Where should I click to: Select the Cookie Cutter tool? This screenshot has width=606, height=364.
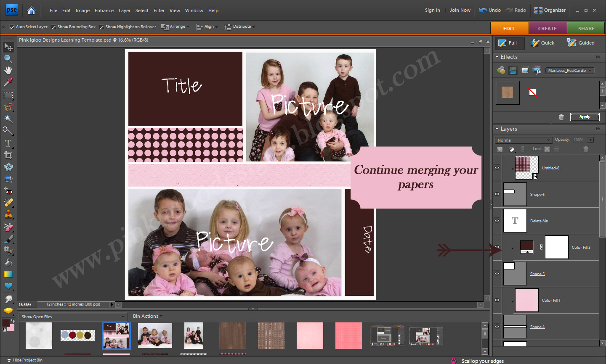pyautogui.click(x=8, y=167)
